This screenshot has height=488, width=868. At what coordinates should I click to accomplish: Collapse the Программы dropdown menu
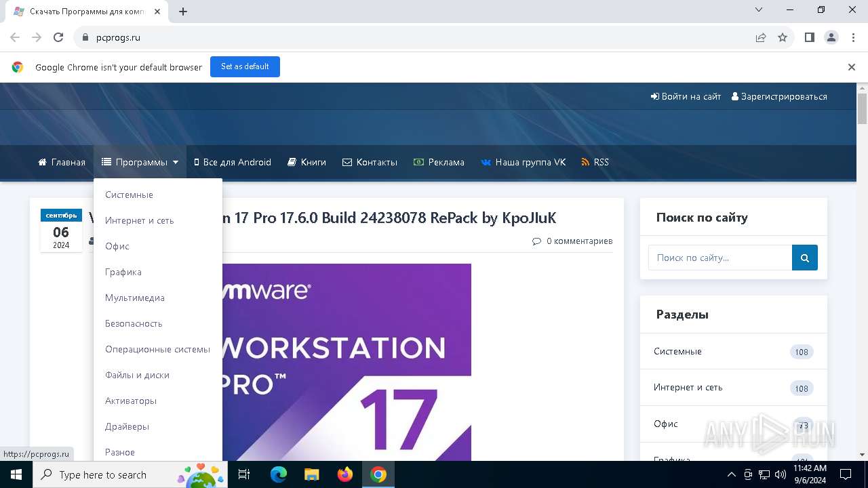point(140,162)
